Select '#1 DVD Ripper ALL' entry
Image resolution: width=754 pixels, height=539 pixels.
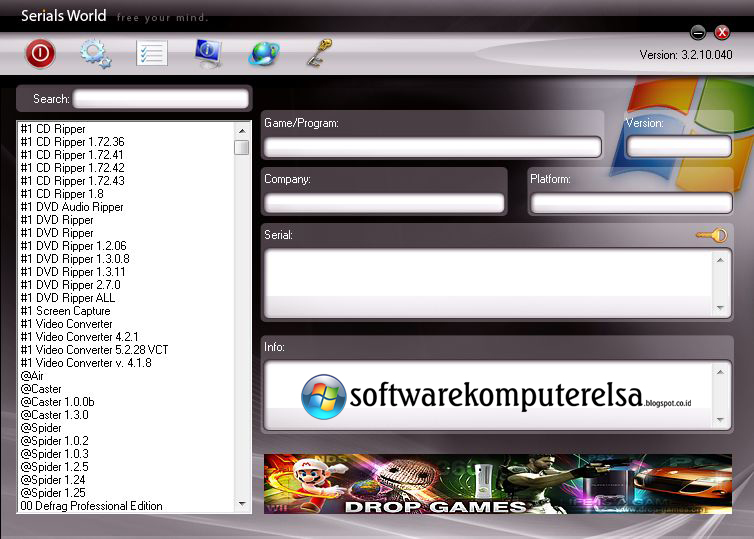(x=68, y=298)
